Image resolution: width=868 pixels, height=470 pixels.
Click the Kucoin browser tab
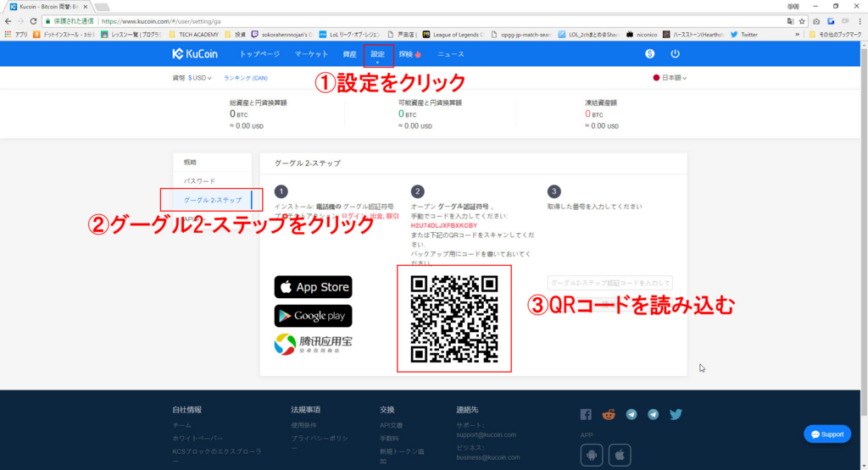point(48,7)
